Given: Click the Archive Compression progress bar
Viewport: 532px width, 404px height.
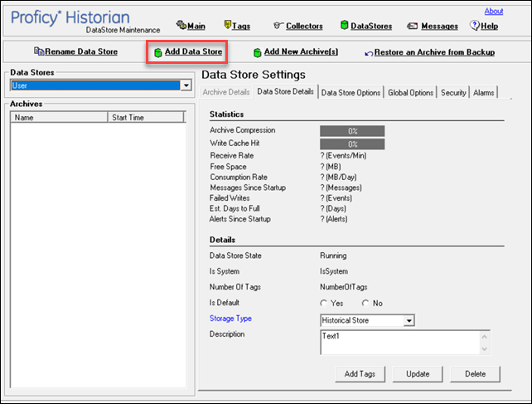Looking at the screenshot, I should click(352, 131).
